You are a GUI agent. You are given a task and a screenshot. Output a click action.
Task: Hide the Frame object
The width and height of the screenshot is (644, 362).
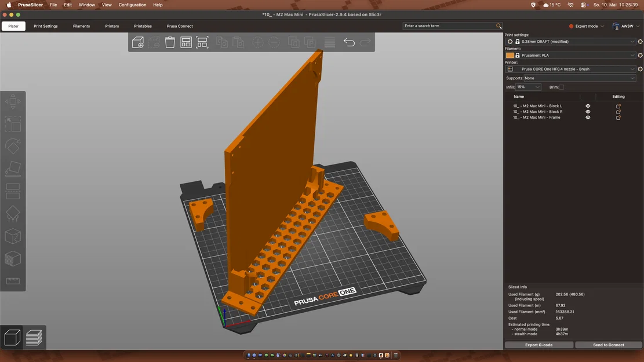pyautogui.click(x=588, y=118)
